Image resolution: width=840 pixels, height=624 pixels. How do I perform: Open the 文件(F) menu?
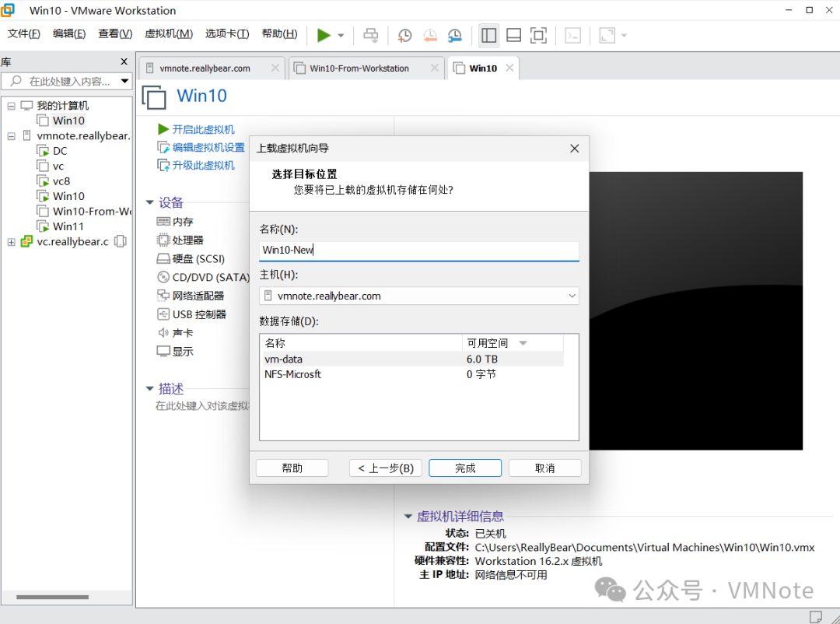tap(23, 33)
